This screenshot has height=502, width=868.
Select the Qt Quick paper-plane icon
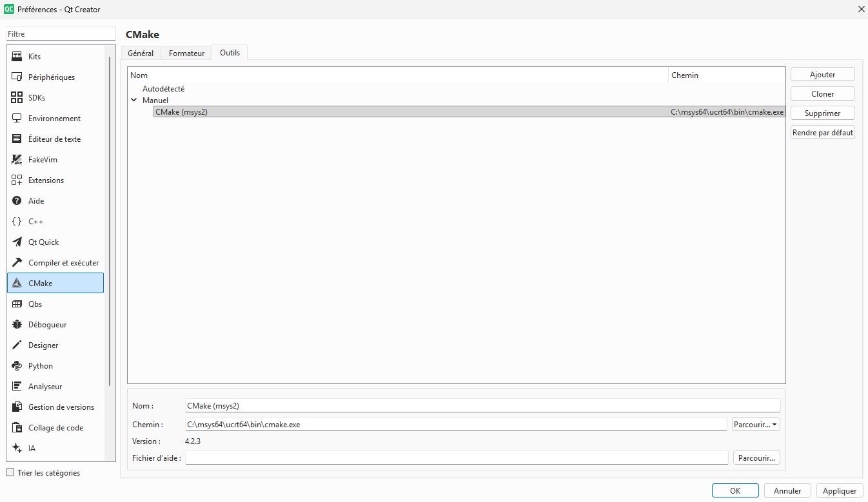[x=17, y=242]
